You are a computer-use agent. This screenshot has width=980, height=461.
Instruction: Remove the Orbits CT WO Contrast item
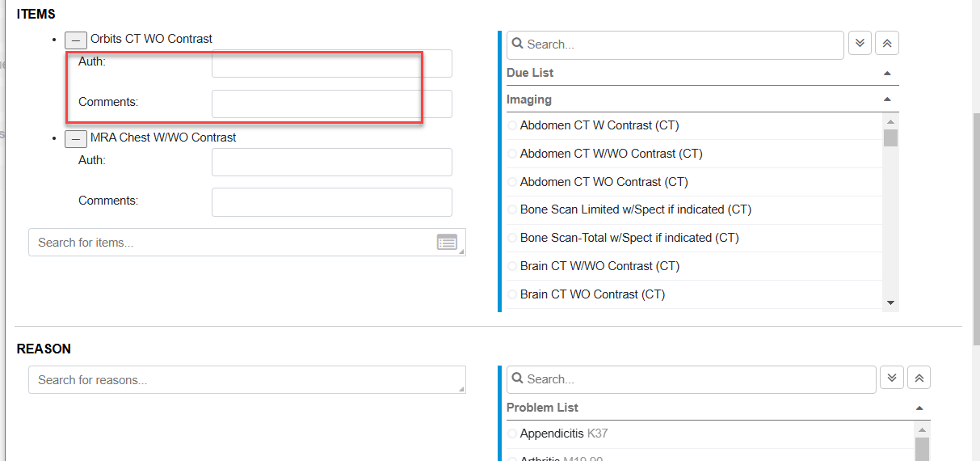[75, 40]
